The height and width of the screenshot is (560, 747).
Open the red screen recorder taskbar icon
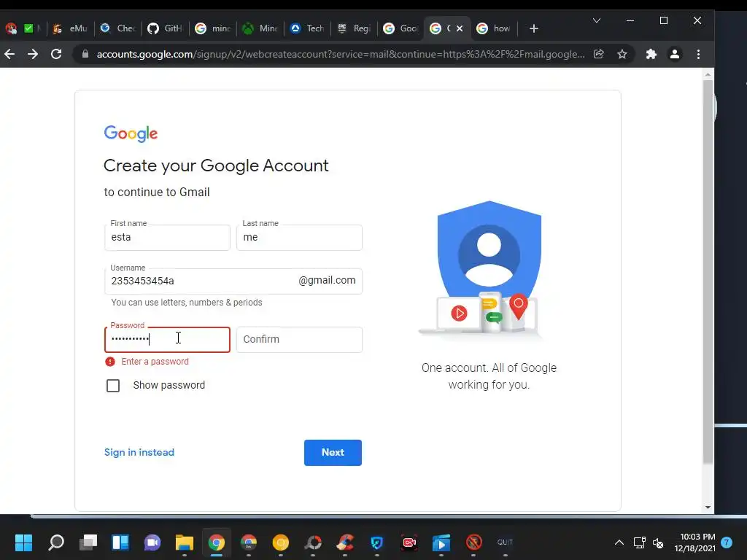(409, 542)
